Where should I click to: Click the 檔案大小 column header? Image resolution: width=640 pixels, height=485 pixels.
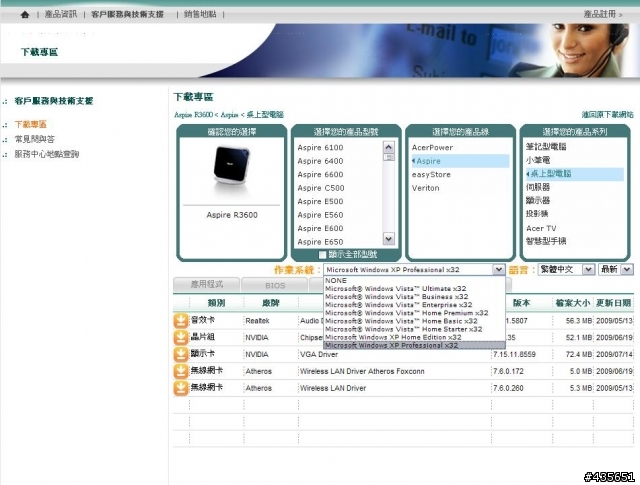coord(572,303)
